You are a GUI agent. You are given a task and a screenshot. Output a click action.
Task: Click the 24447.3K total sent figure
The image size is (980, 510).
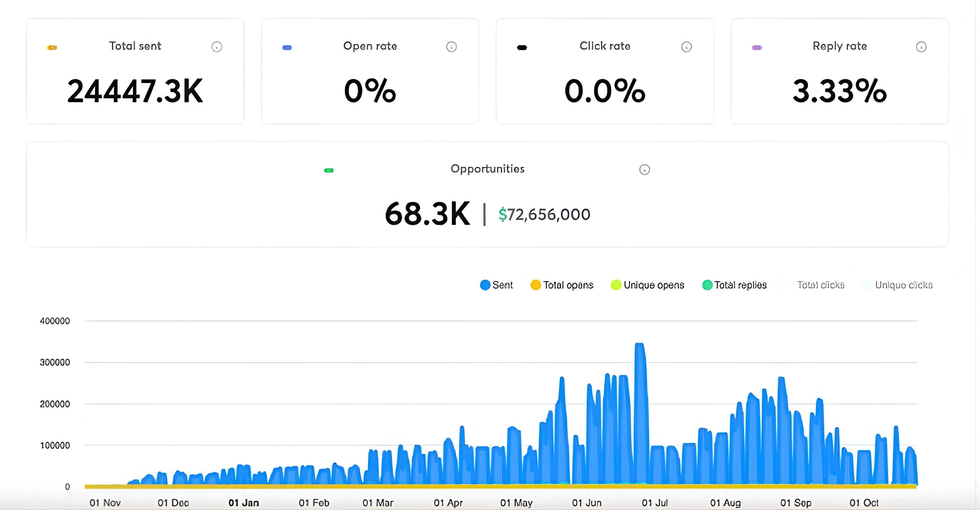coord(135,91)
